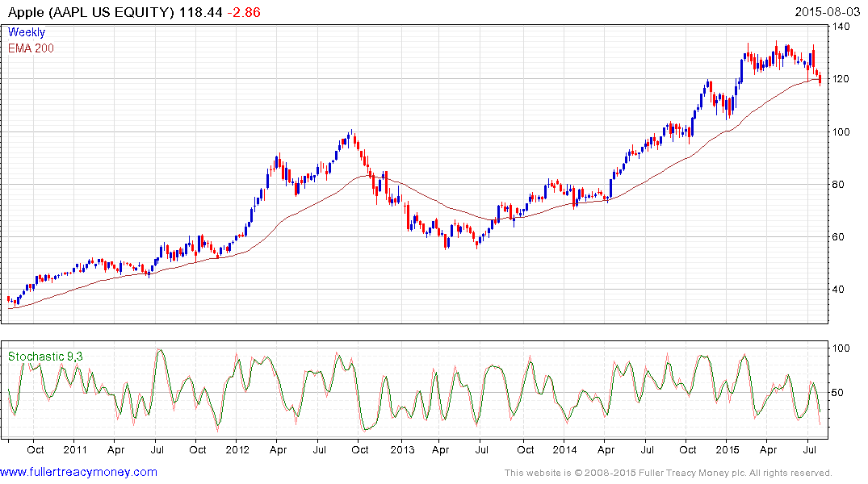Viewport: 868px width, 484px height.
Task: Click the 40 price axis label
Action: pos(838,290)
